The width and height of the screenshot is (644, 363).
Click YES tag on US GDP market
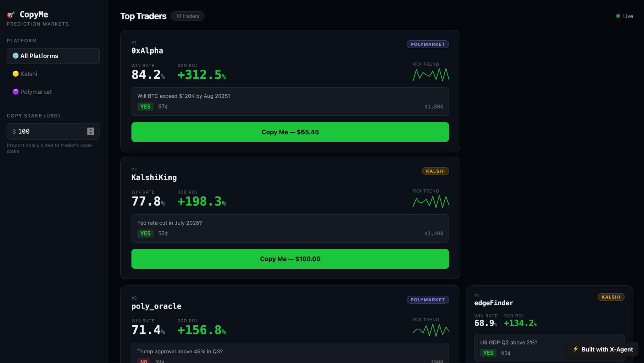point(488,353)
